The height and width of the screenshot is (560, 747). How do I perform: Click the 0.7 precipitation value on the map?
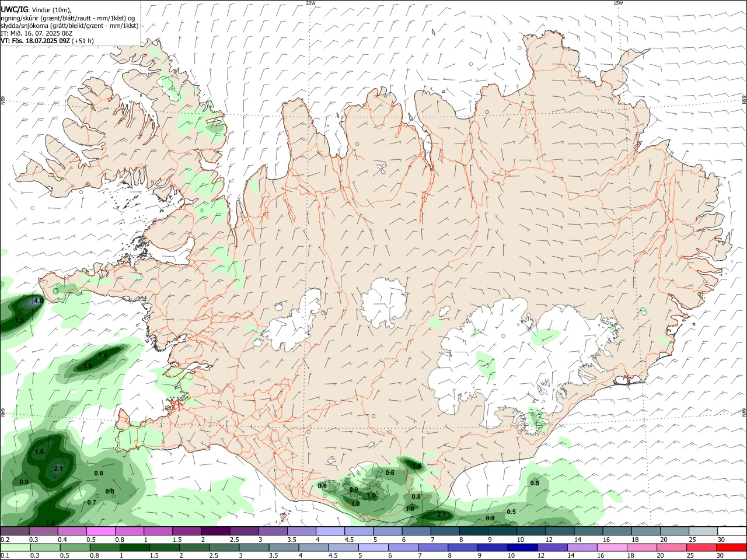click(x=92, y=502)
